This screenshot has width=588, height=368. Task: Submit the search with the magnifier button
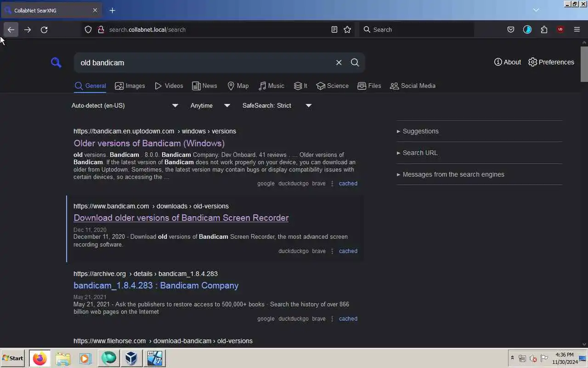click(x=355, y=63)
